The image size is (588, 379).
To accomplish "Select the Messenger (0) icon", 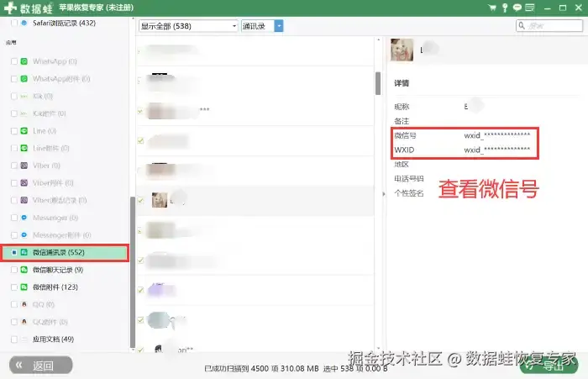I will 24,218.
